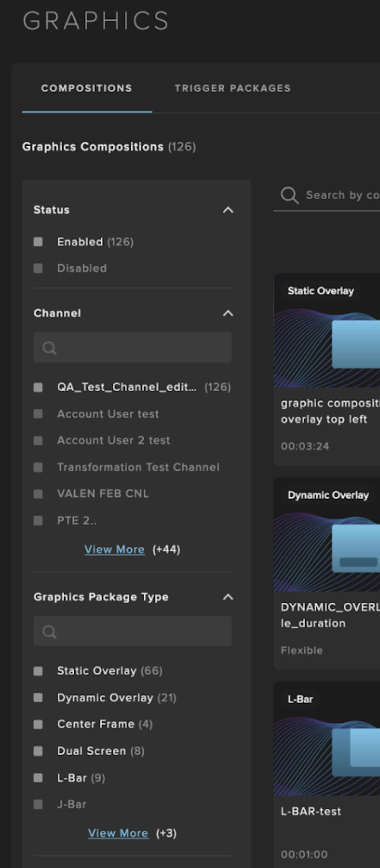
Task: Check the Static Overlay package type
Action: [38, 671]
